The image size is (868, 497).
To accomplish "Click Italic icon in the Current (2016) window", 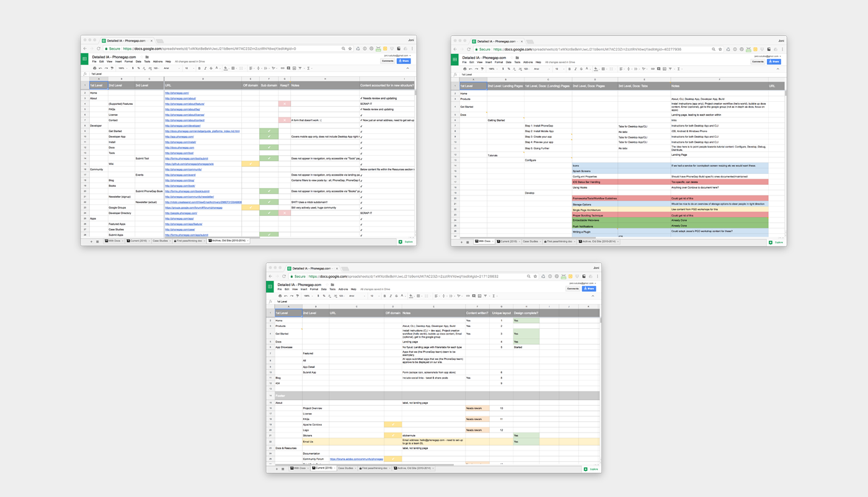I will pos(391,296).
